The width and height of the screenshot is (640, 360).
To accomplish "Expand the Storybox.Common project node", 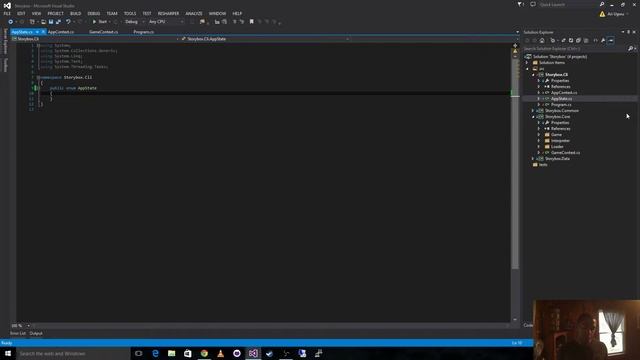I will coord(533,111).
